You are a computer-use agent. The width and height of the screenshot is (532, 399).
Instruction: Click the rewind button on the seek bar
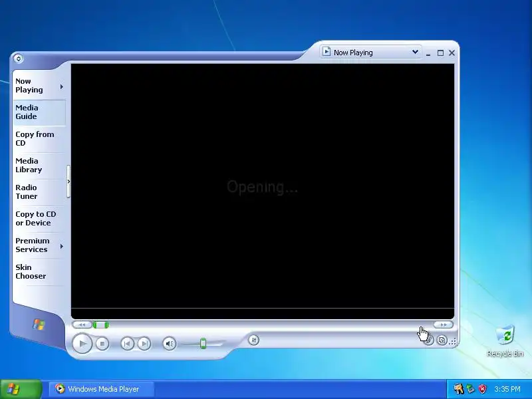click(x=82, y=325)
